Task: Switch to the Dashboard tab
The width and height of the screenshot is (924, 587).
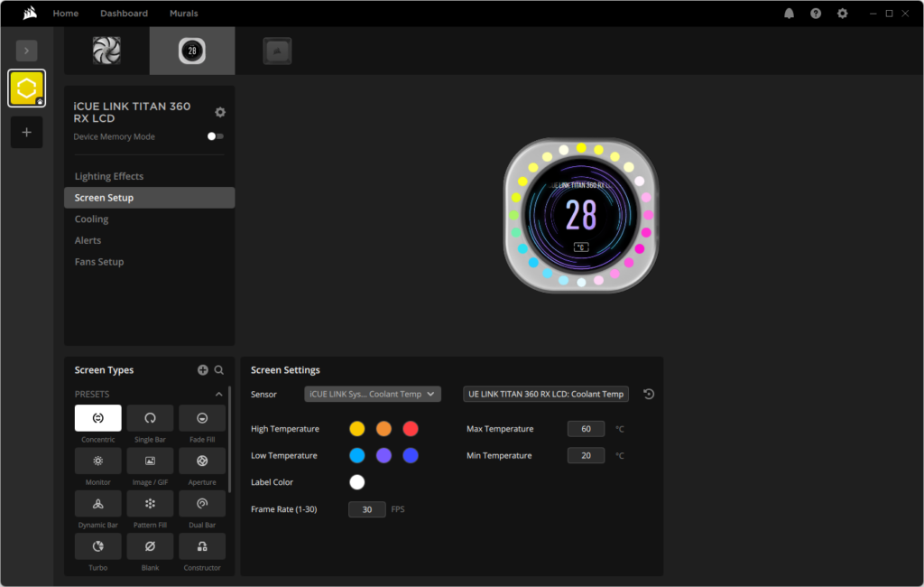Action: tap(124, 13)
